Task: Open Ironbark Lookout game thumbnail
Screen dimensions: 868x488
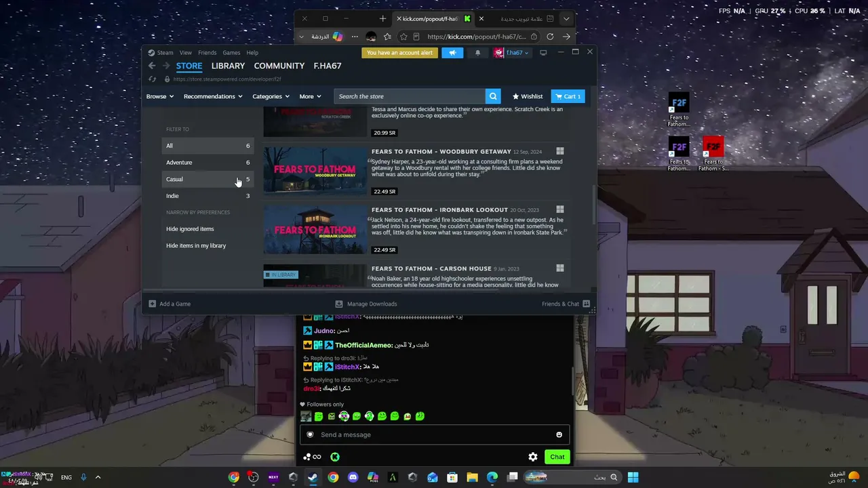Action: click(315, 229)
